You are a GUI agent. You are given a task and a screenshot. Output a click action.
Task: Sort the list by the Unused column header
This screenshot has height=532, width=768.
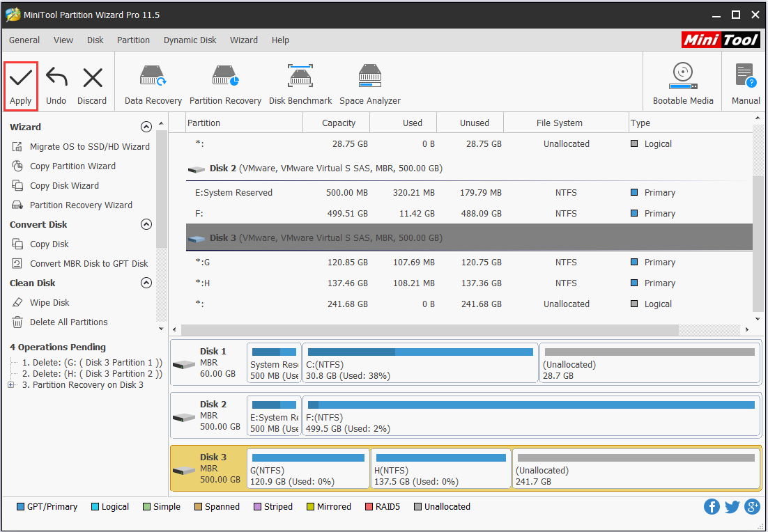click(x=470, y=123)
